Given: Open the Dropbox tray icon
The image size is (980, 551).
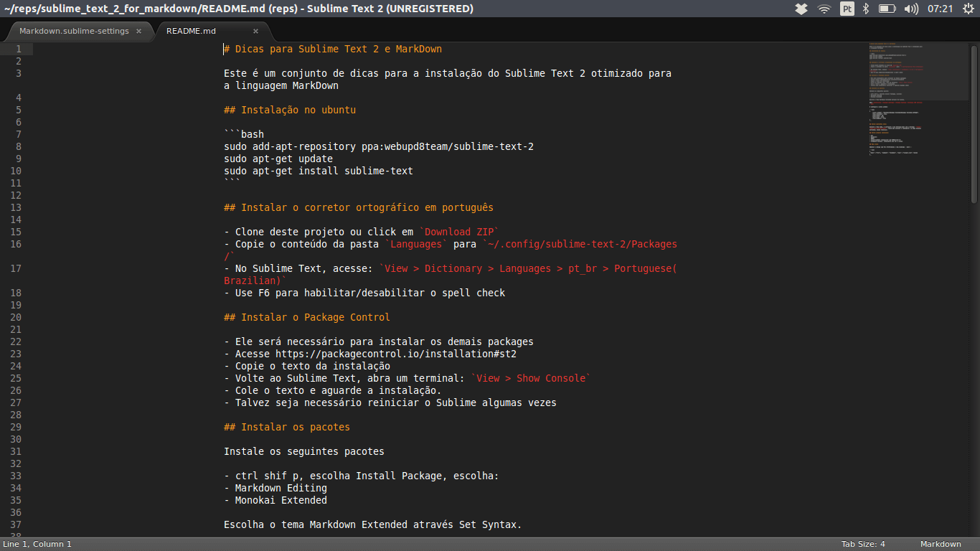Looking at the screenshot, I should [802, 9].
